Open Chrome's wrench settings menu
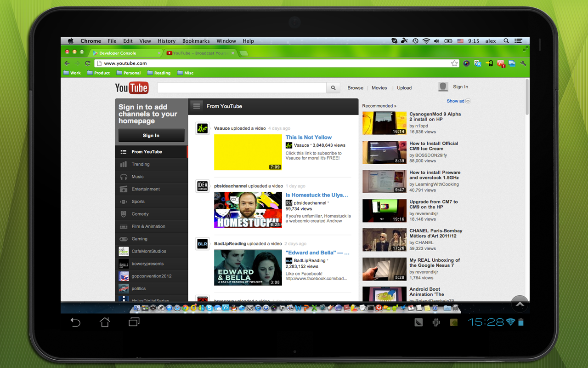This screenshot has width=588, height=368. [x=523, y=63]
